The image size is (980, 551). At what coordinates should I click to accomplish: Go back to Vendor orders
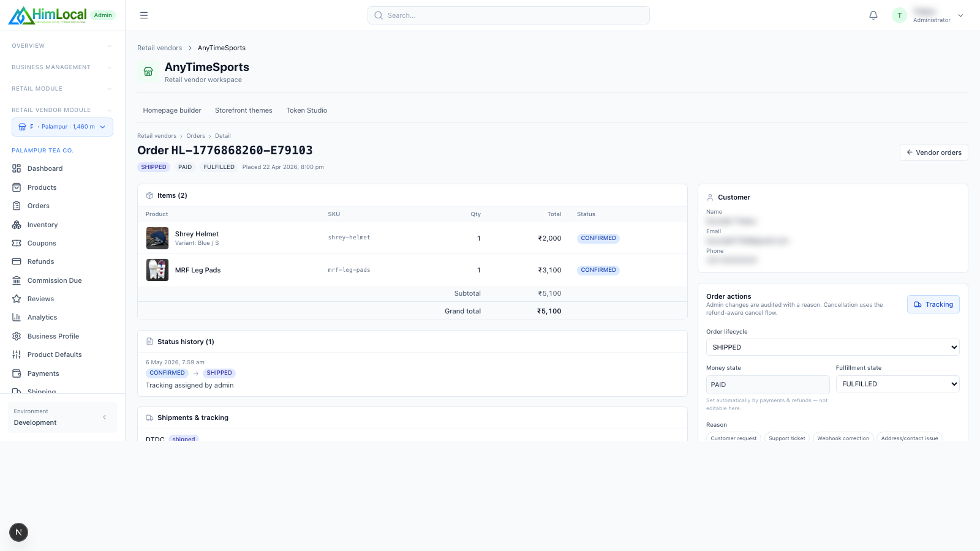(933, 152)
